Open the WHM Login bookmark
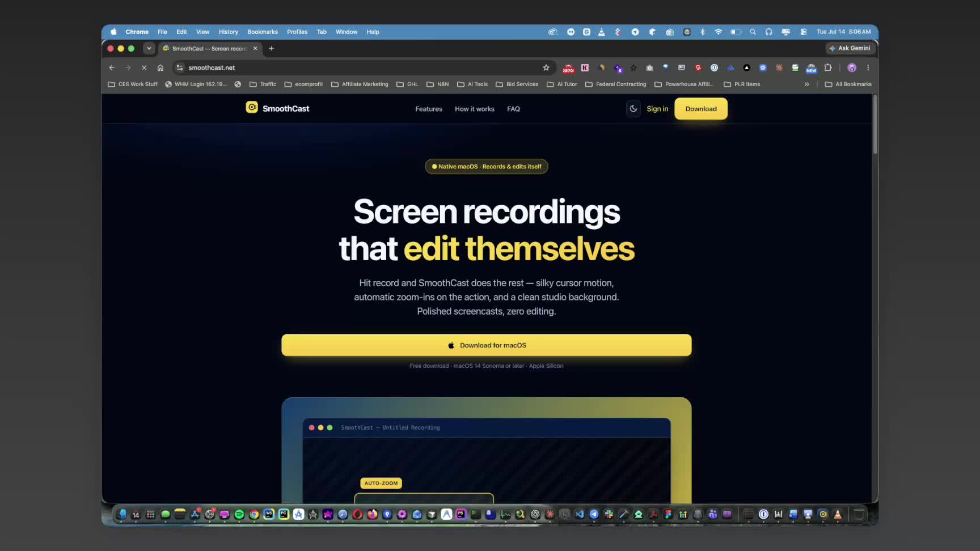980x551 pixels. point(196,84)
